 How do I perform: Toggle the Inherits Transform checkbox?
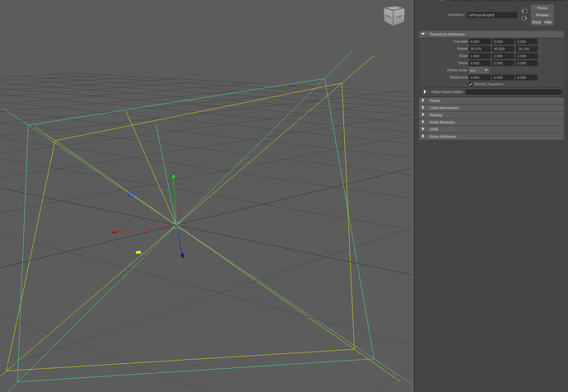point(471,83)
